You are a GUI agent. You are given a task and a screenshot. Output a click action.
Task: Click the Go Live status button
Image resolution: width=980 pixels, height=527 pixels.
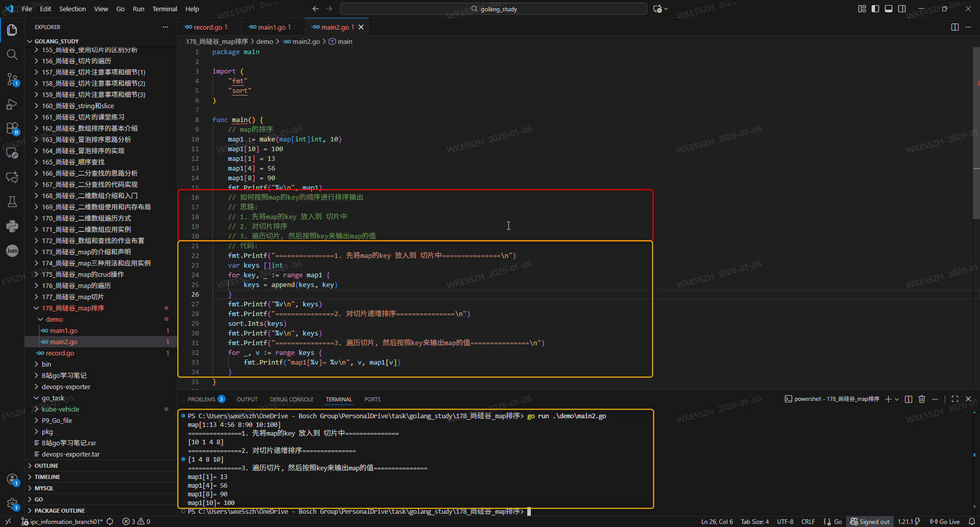(945, 521)
